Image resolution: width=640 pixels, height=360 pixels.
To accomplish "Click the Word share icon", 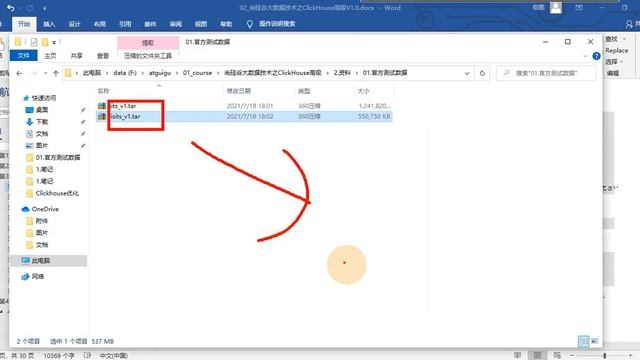I will (629, 24).
